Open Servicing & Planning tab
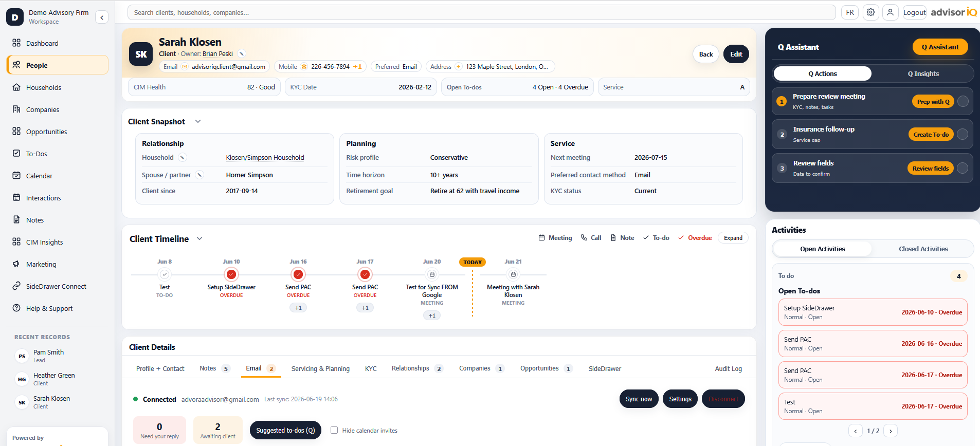The image size is (980, 446). click(x=320, y=369)
